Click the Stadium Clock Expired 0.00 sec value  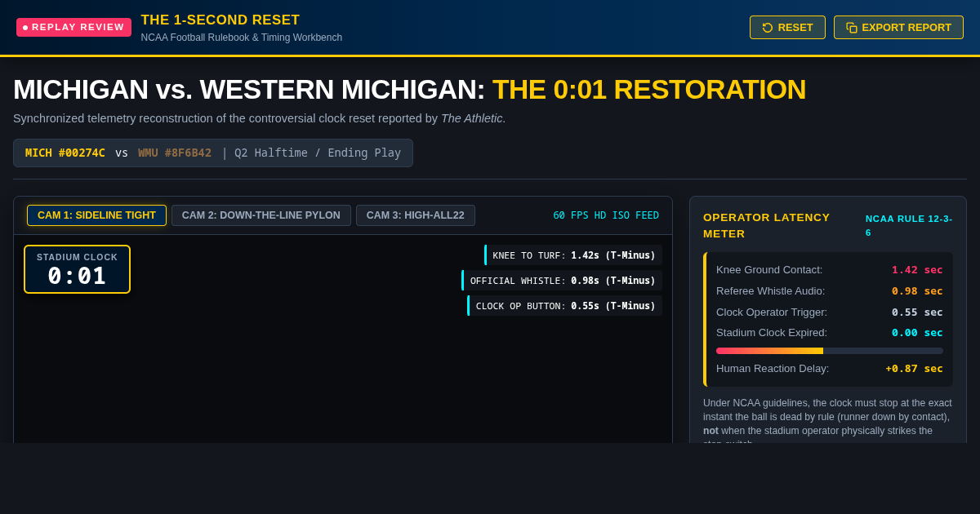(917, 333)
